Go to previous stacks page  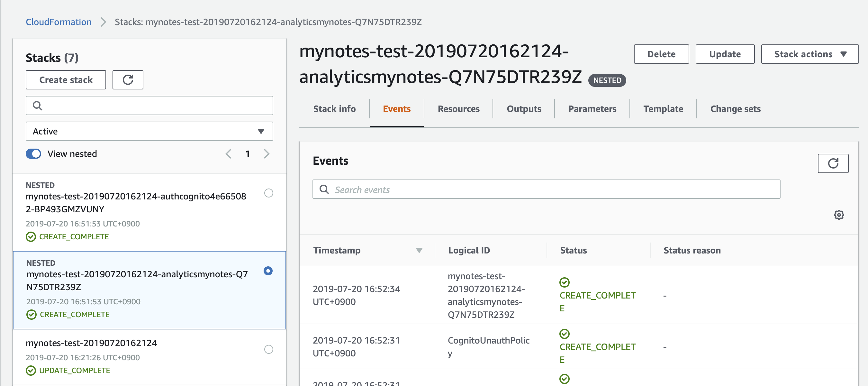click(229, 154)
